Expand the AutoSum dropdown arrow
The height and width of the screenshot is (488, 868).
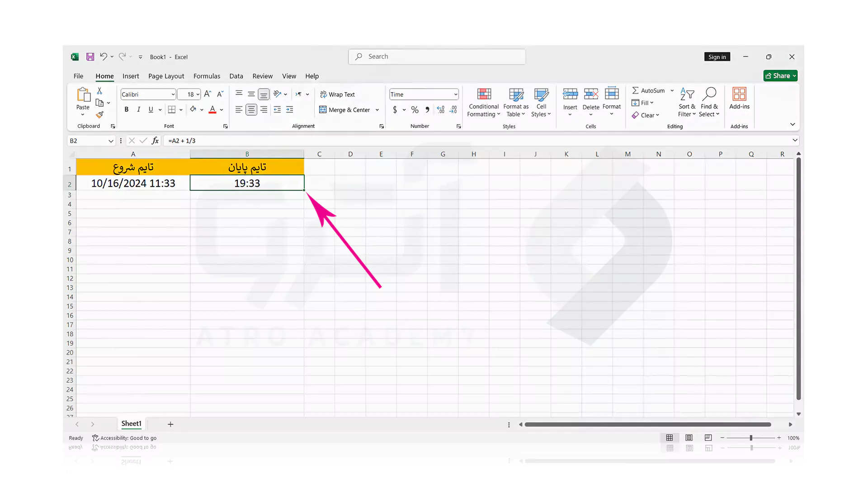672,90
